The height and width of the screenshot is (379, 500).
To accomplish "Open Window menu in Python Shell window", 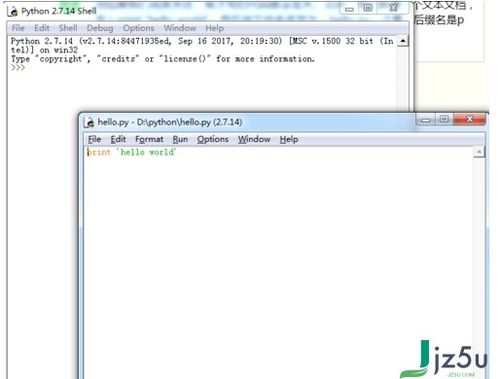I will point(180,28).
